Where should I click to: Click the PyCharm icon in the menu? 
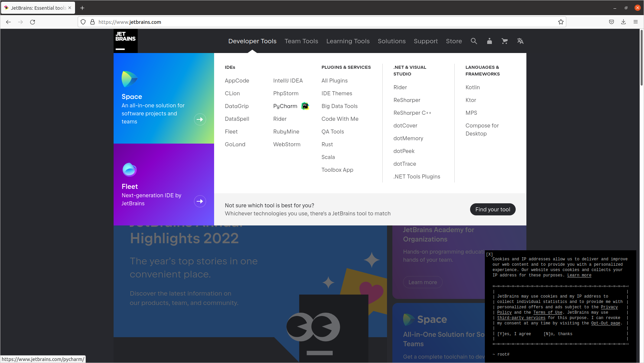[306, 106]
